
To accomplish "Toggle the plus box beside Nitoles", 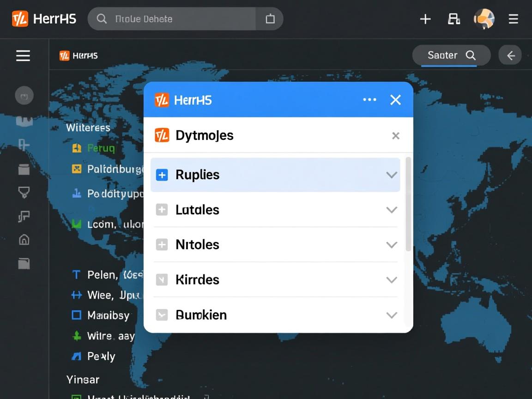I will (162, 245).
